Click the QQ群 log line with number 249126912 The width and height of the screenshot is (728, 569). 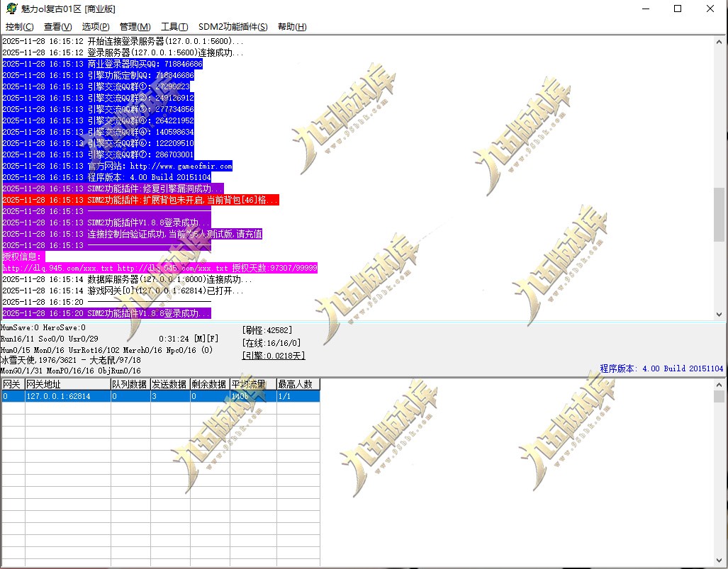pos(99,98)
